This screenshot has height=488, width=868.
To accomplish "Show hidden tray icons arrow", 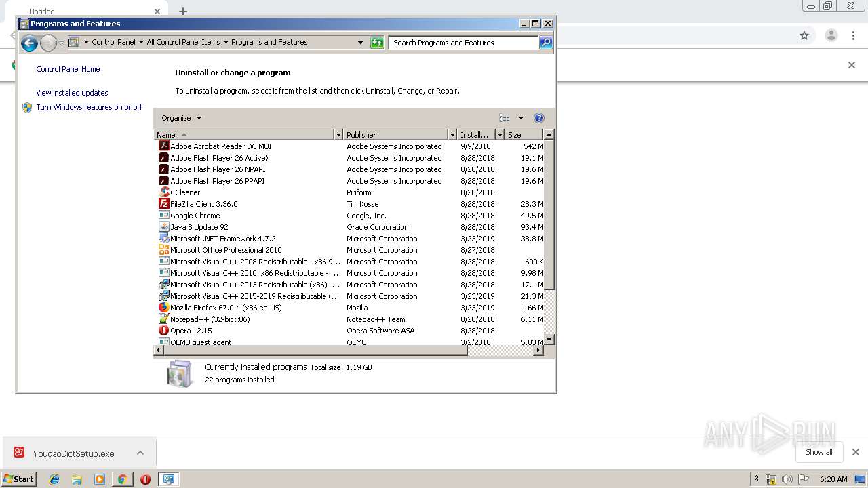I will pyautogui.click(x=756, y=479).
